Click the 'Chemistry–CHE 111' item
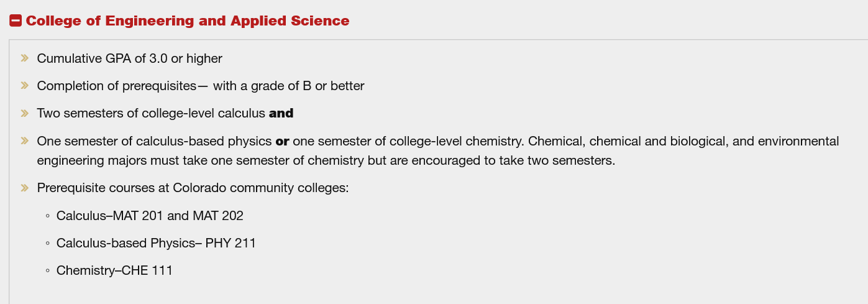Image resolution: width=868 pixels, height=304 pixels. [114, 271]
